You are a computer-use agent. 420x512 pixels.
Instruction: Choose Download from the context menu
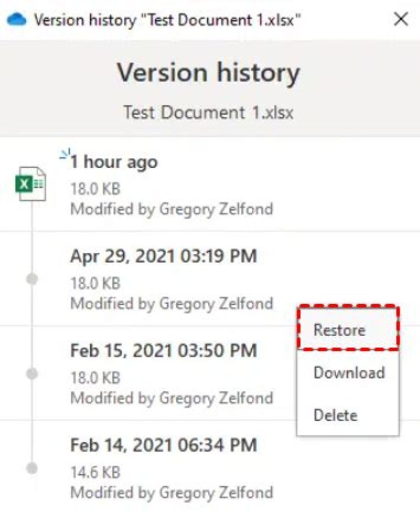(x=348, y=373)
